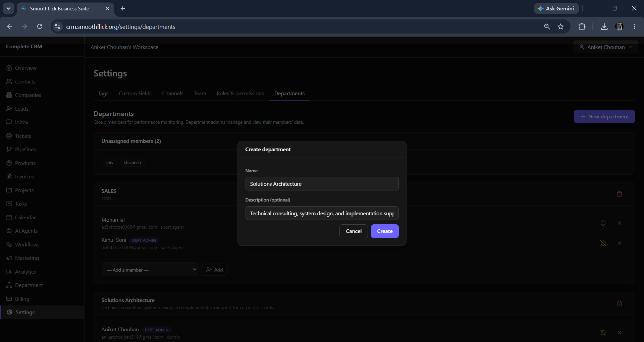This screenshot has width=644, height=342.
Task: Delete the SALES department
Action: tap(620, 194)
